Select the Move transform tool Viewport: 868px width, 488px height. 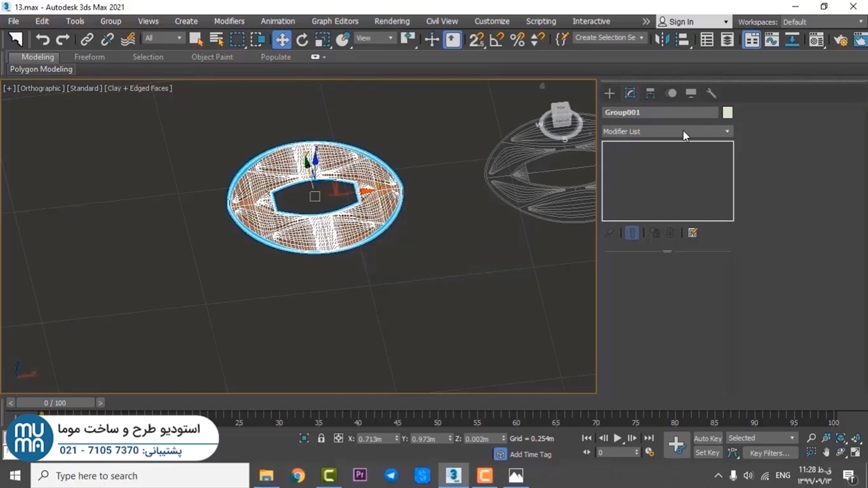click(x=281, y=39)
